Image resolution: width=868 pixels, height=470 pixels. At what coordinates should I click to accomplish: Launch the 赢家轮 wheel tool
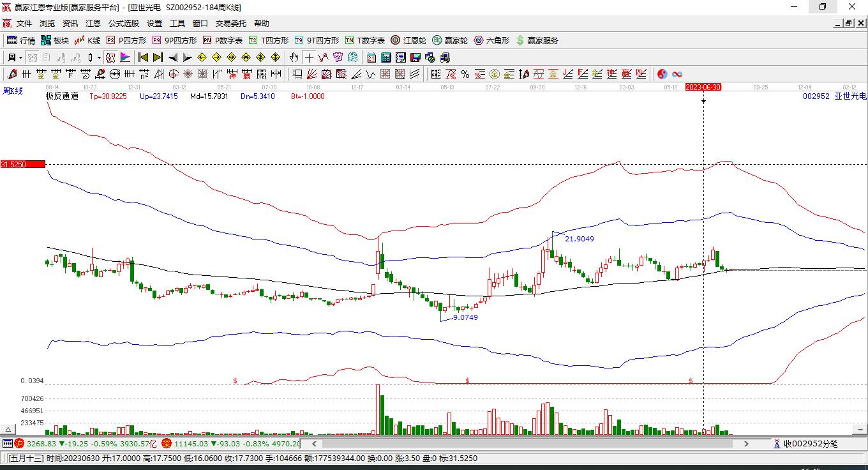450,40
